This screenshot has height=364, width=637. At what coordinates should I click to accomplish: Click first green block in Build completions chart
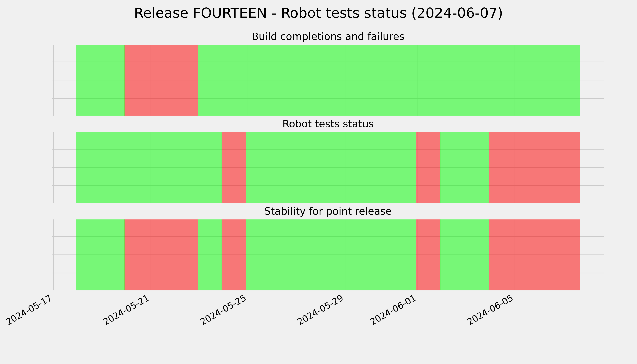[x=100, y=80]
